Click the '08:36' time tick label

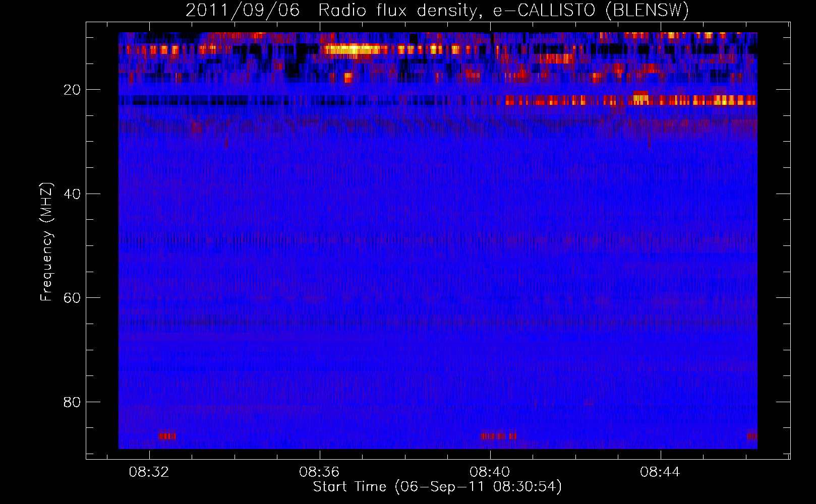tap(319, 472)
